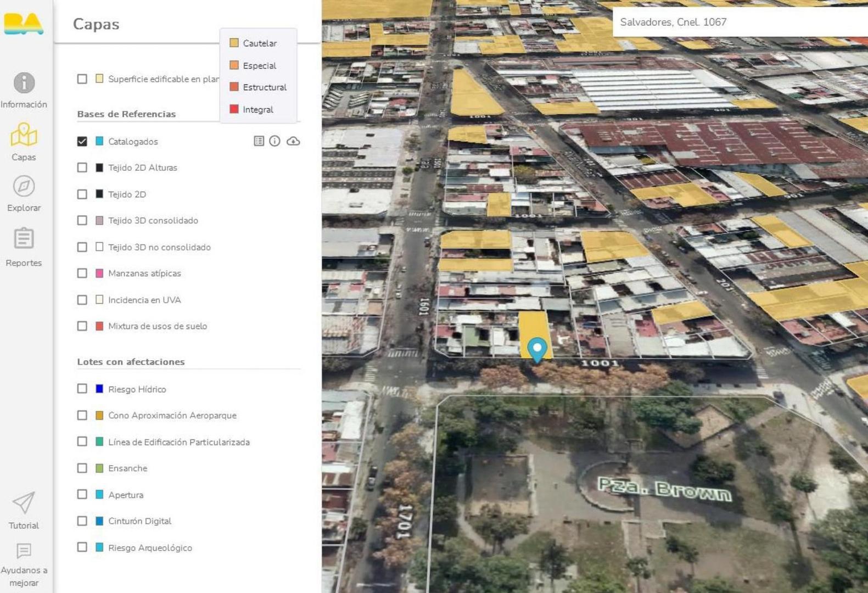Select Integral in the legend popup
868x593 pixels.
pyautogui.click(x=257, y=109)
